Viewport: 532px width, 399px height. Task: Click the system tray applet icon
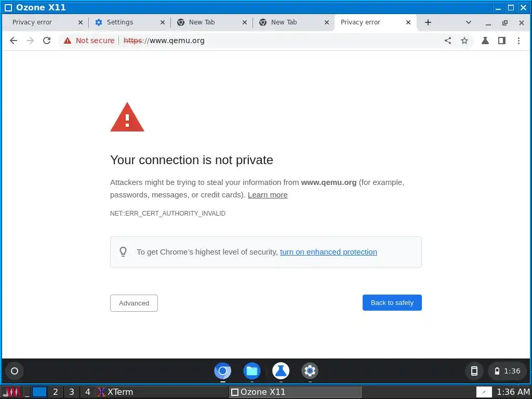click(484, 392)
